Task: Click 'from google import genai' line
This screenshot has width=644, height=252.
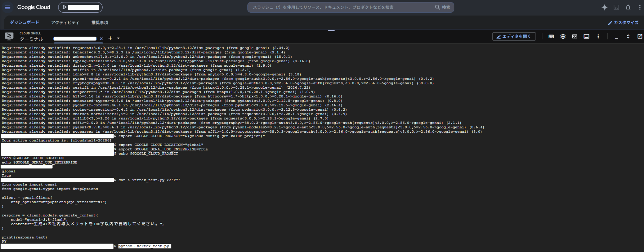Action: [29, 184]
